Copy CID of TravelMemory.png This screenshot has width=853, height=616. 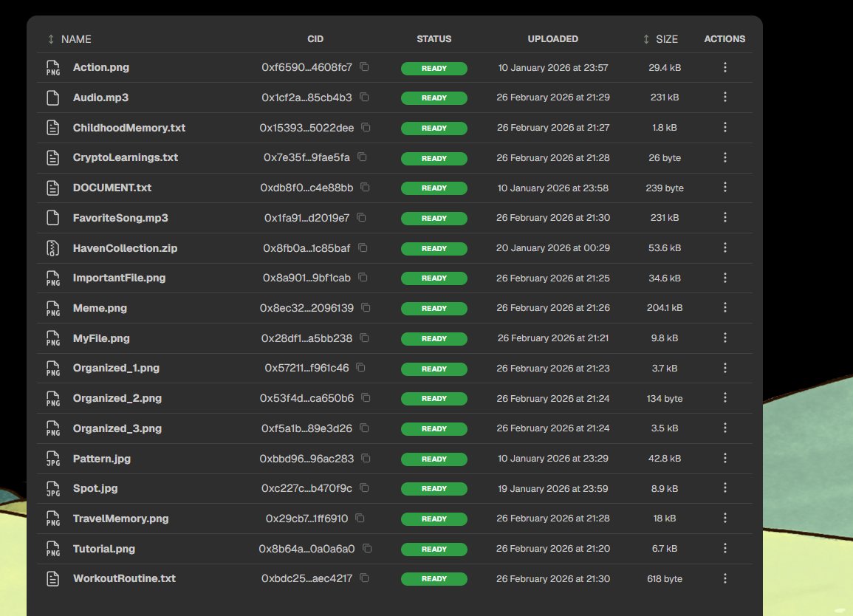tap(360, 518)
